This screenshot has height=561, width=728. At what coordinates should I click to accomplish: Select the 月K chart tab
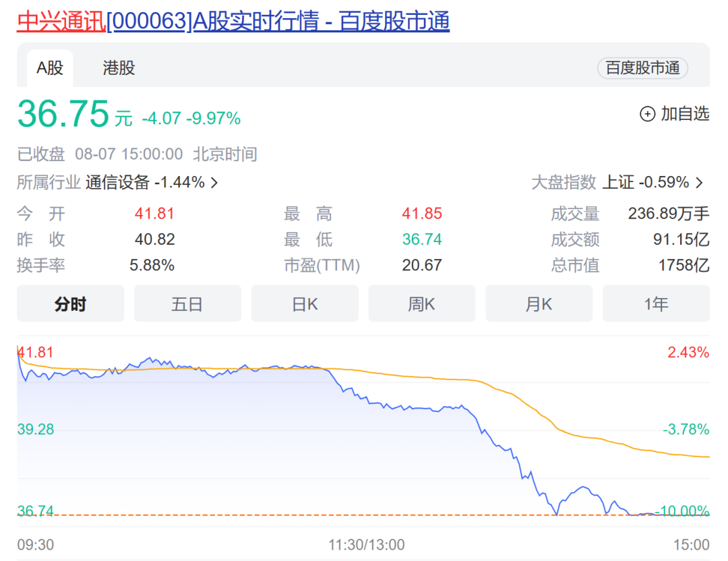pyautogui.click(x=539, y=303)
